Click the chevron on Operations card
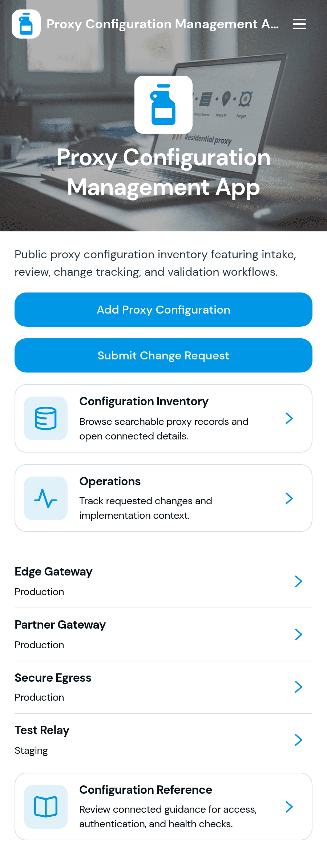 coord(289,498)
